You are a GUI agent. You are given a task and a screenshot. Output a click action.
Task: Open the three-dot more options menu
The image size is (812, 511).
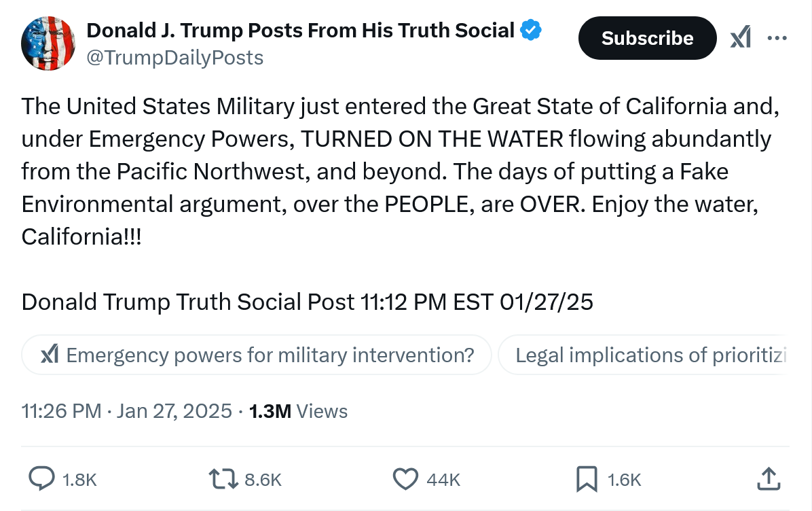(x=777, y=38)
